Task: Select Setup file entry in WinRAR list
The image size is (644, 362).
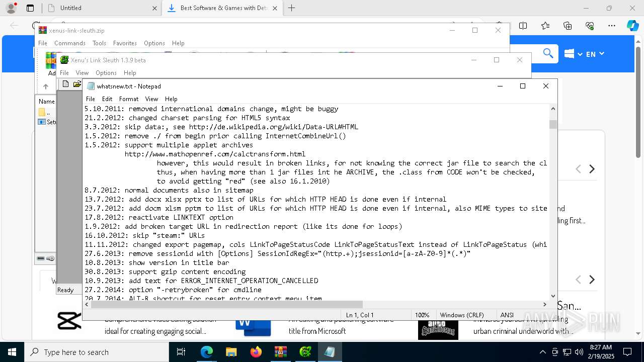Action: (x=47, y=122)
